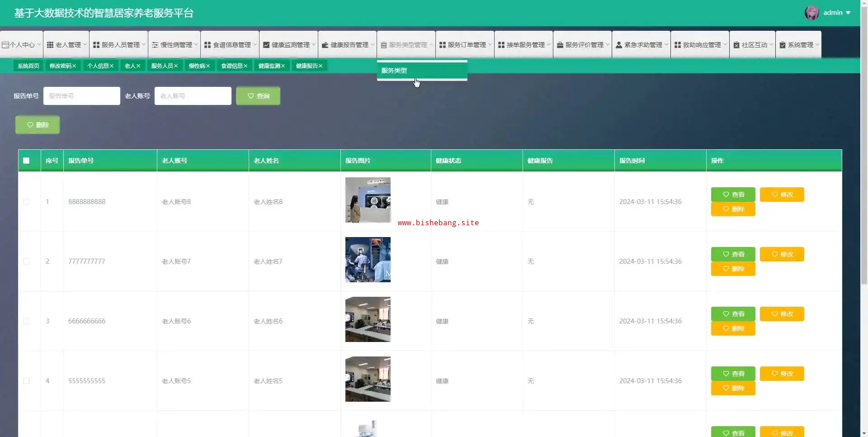868x437 pixels.
Task: Click the 报告单号 input field
Action: coord(82,96)
